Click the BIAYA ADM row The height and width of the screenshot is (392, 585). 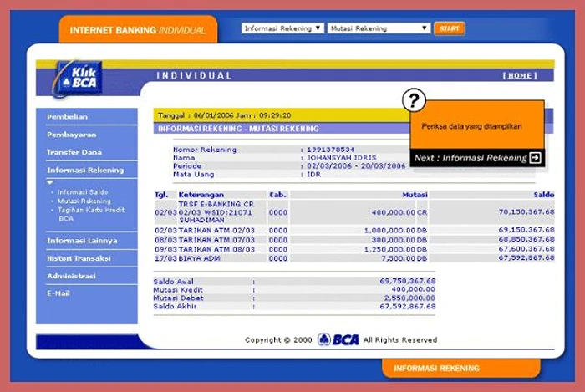coord(354,258)
